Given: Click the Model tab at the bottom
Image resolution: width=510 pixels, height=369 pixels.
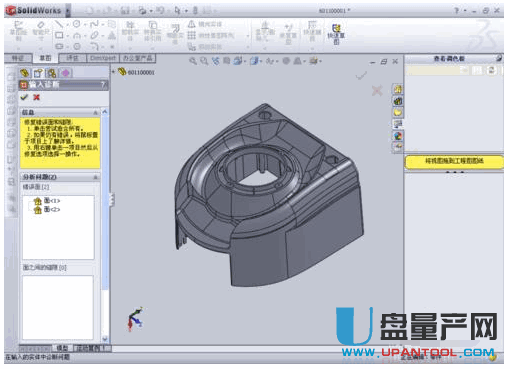Looking at the screenshot, I should [x=62, y=348].
